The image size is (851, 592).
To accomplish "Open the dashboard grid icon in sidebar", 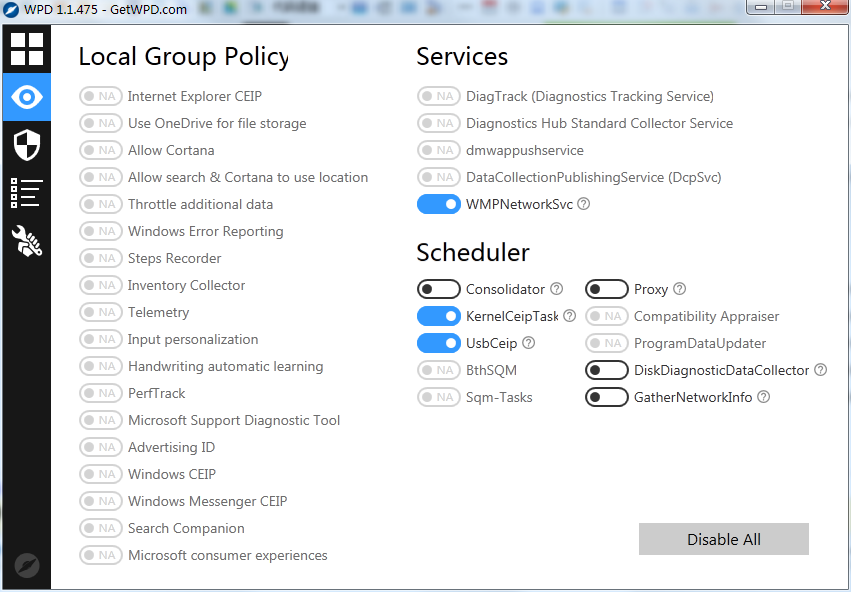I will (27, 49).
